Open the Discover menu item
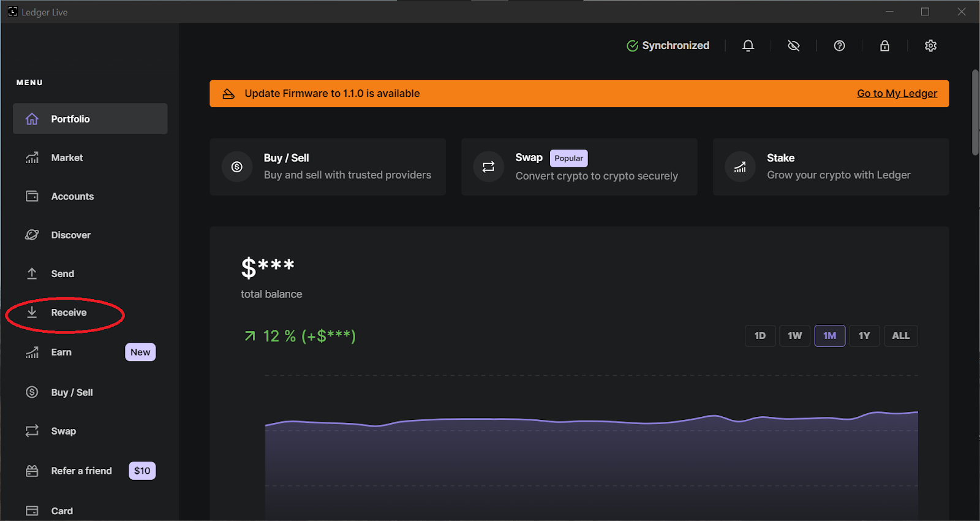This screenshot has width=980, height=521. pos(90,235)
